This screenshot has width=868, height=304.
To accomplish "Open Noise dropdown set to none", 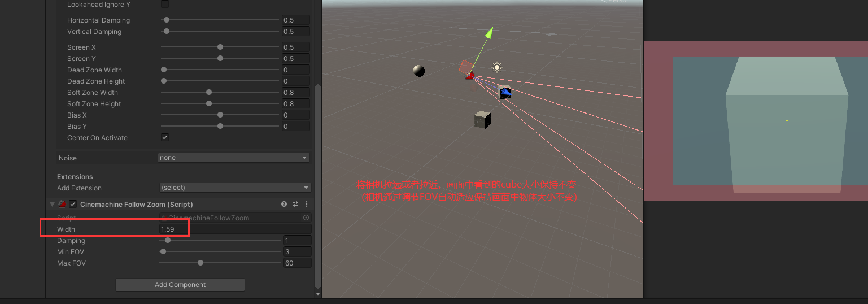I will [234, 158].
